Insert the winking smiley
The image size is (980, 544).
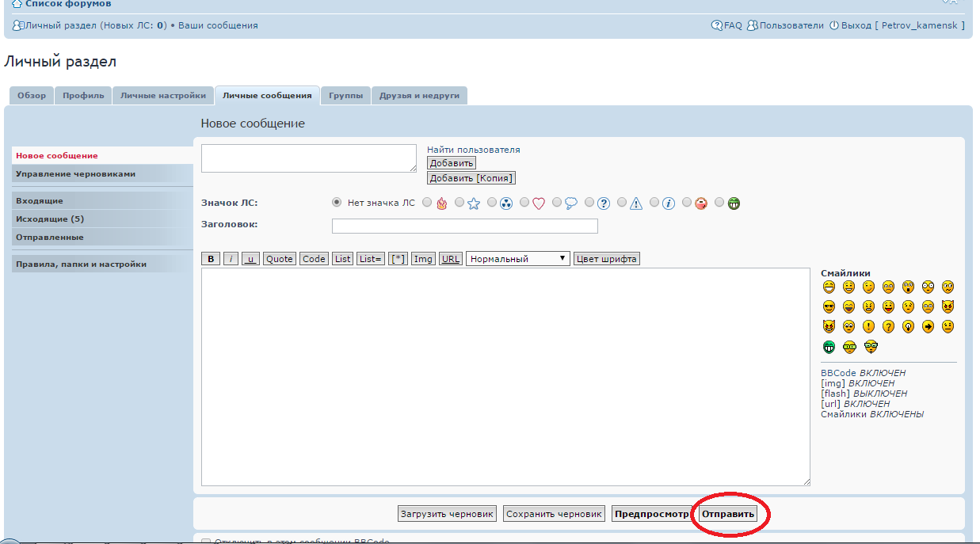[x=868, y=287]
